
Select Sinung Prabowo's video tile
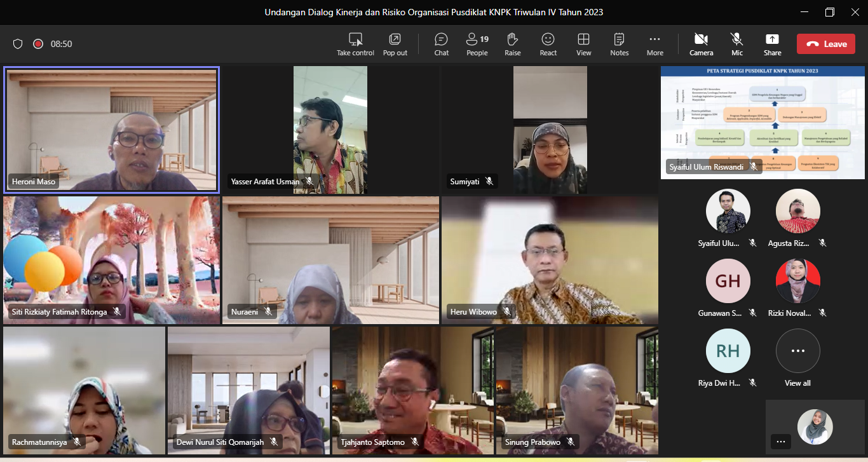point(577,390)
